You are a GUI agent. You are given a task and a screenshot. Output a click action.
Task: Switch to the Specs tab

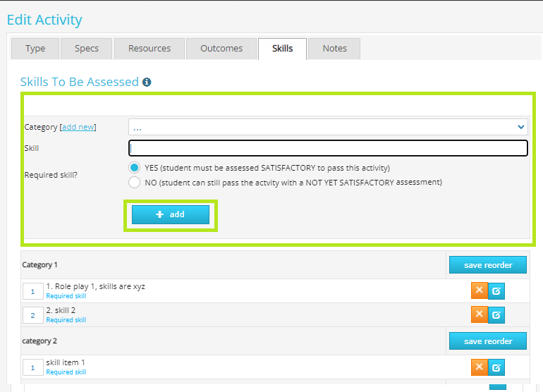tap(87, 49)
